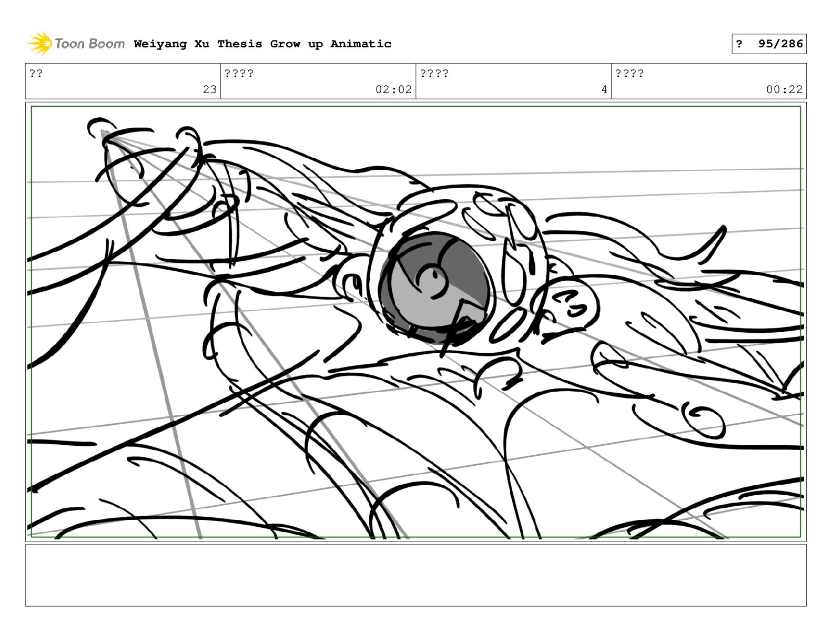
Task: Click the storyboard panel sketch thumbnail
Action: (415, 322)
